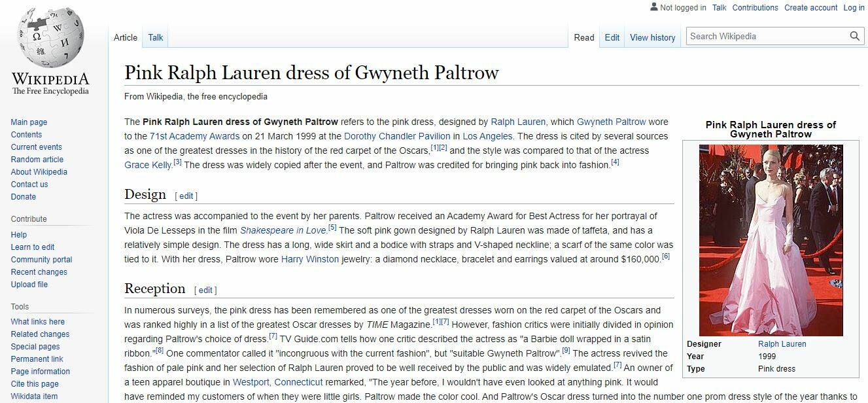Open the Edit tab
Image resolution: width=868 pixels, height=403 pixels.
(x=612, y=37)
